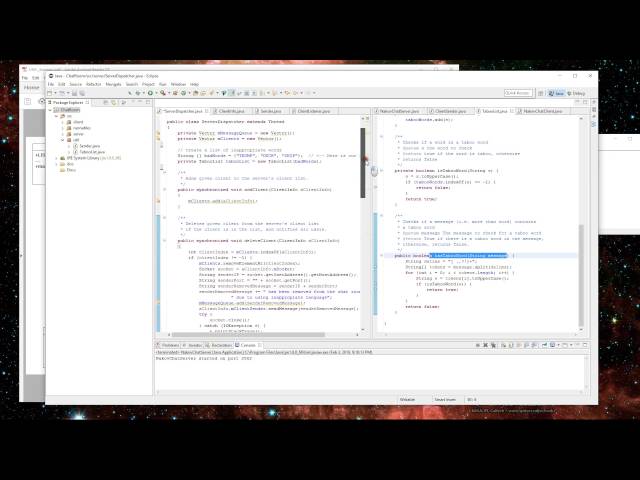Maximize the right editor area
640x480 pixels.
(x=585, y=102)
